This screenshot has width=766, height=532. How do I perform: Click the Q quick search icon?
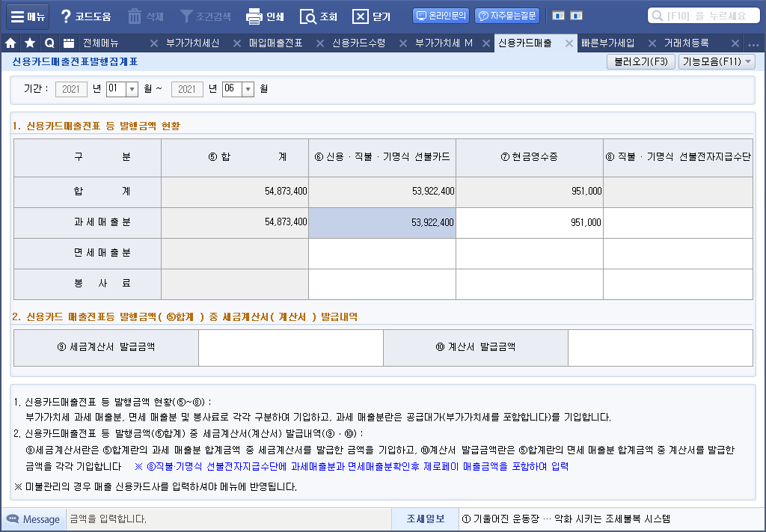pos(49,43)
